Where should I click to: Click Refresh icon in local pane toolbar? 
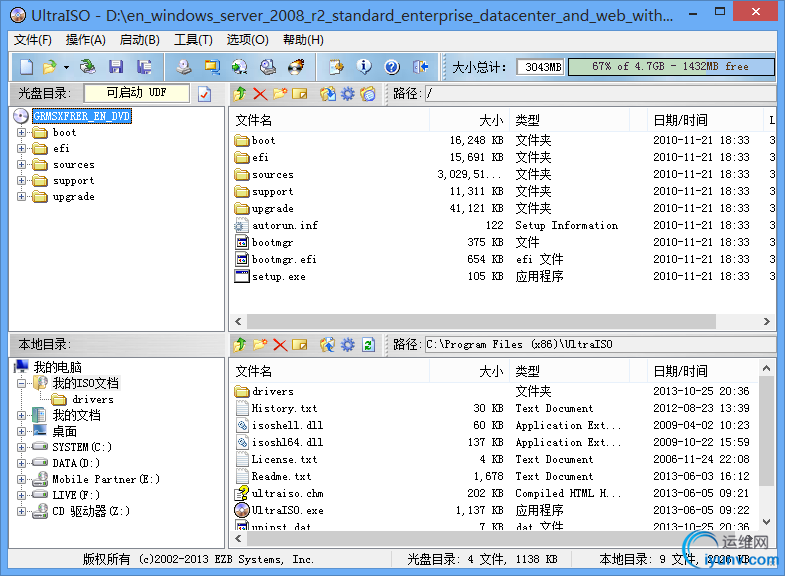[x=368, y=345]
